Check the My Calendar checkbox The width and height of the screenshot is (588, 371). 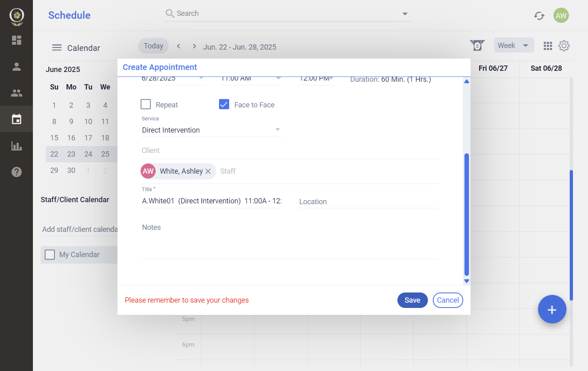(x=50, y=255)
